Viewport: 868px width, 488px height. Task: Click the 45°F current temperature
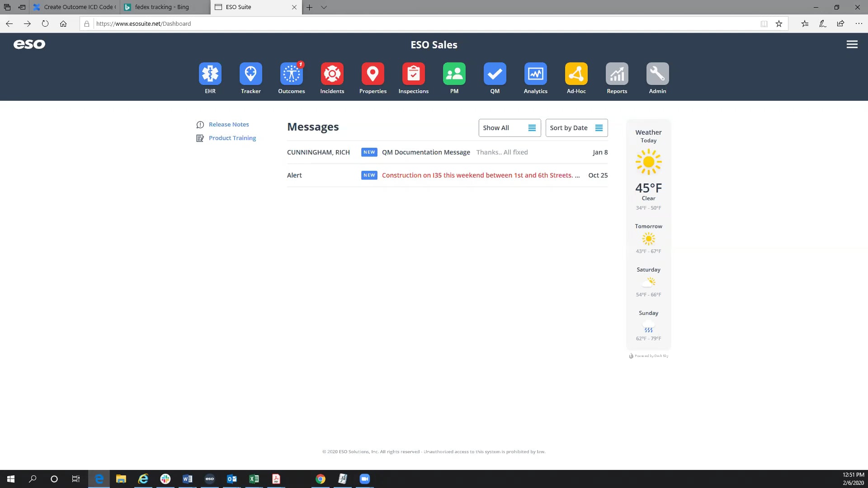pos(649,188)
